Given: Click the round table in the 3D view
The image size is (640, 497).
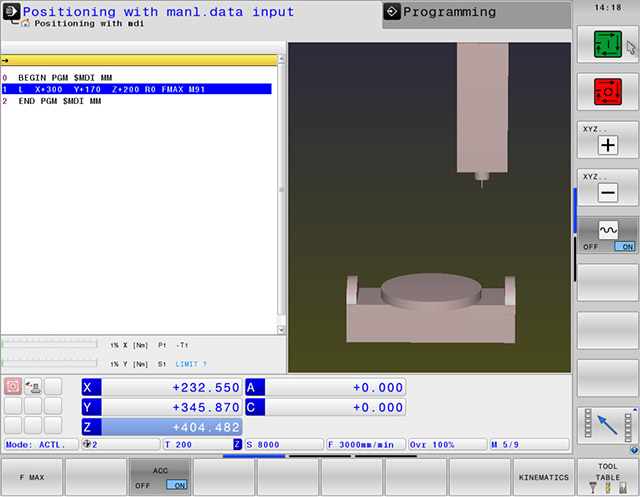Looking at the screenshot, I should (431, 289).
